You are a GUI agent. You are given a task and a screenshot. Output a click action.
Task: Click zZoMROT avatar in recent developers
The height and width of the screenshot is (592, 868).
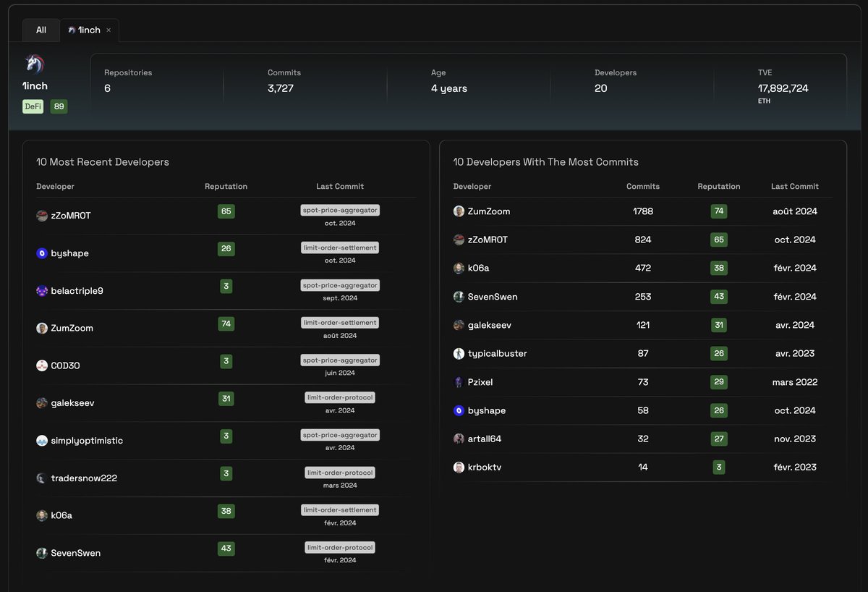[42, 216]
